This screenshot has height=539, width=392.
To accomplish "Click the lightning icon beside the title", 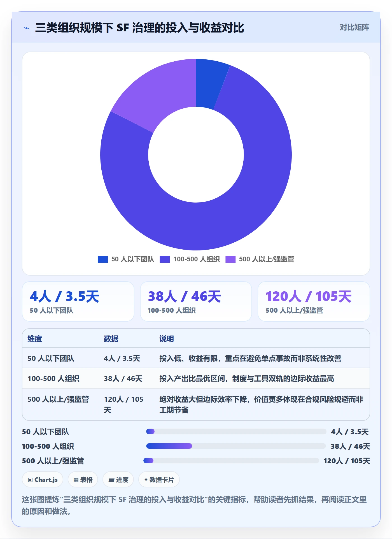I will tap(27, 28).
